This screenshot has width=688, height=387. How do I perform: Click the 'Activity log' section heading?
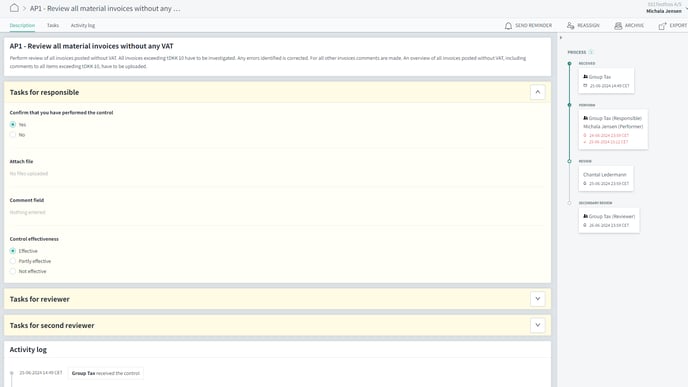click(x=28, y=350)
